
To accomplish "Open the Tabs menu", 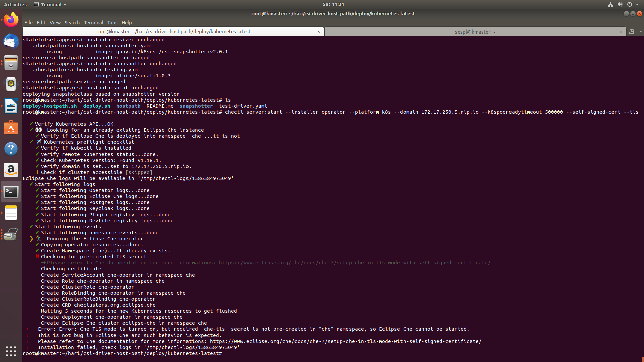I will (x=112, y=23).
